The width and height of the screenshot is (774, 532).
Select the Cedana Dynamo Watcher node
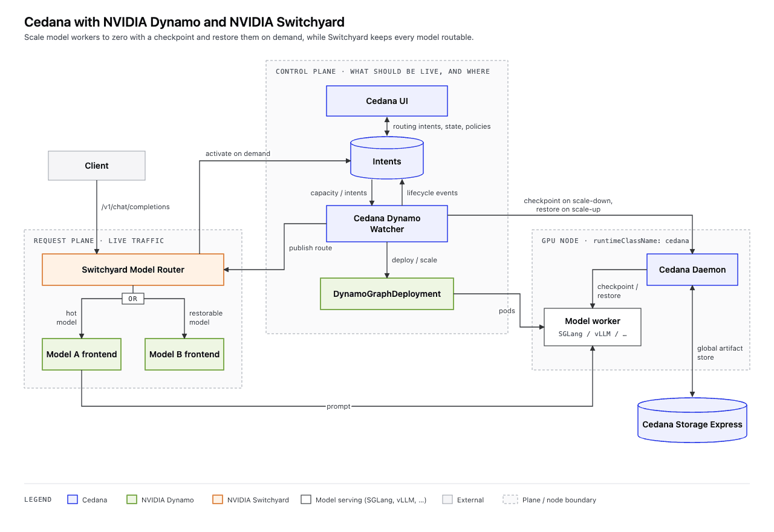387,224
